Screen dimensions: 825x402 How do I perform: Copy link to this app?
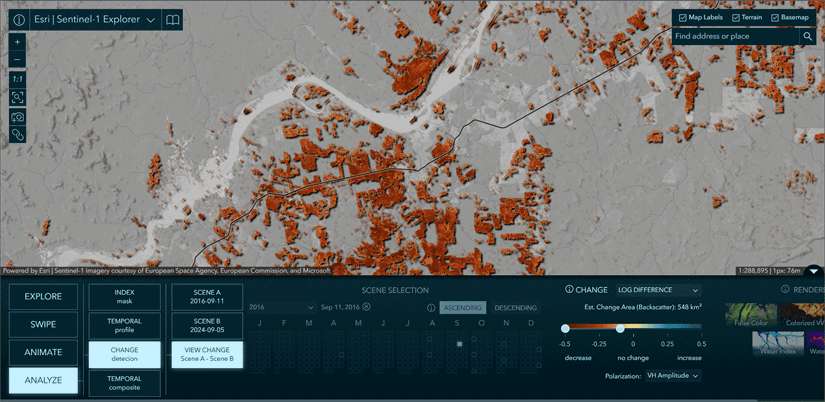point(17,135)
